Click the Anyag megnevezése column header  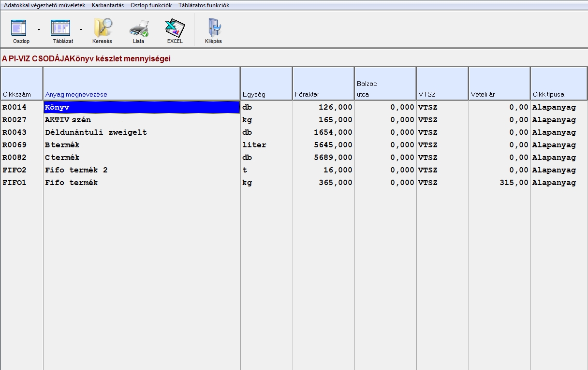pos(142,84)
